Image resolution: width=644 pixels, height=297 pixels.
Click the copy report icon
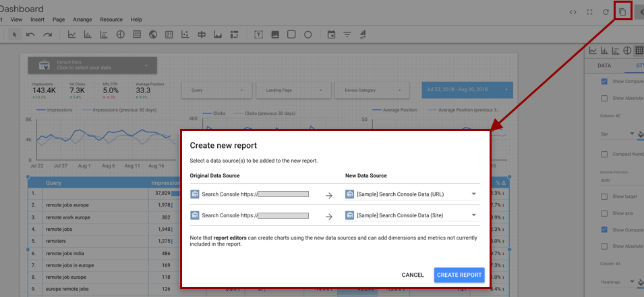tap(622, 12)
